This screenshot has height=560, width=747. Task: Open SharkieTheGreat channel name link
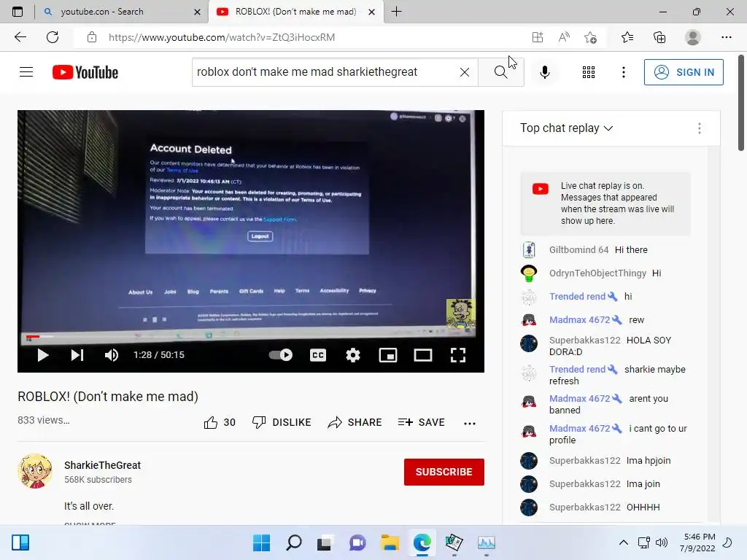(102, 465)
